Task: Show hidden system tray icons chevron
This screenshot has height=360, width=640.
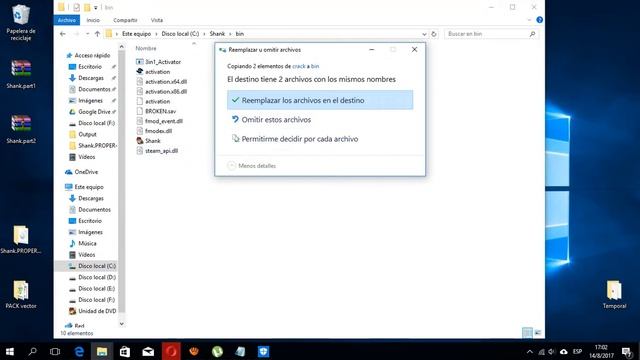Action: [x=529, y=351]
